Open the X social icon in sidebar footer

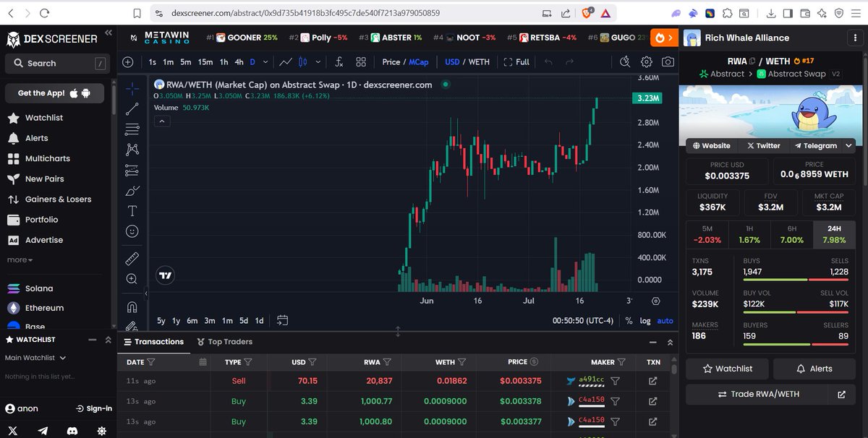tap(14, 430)
